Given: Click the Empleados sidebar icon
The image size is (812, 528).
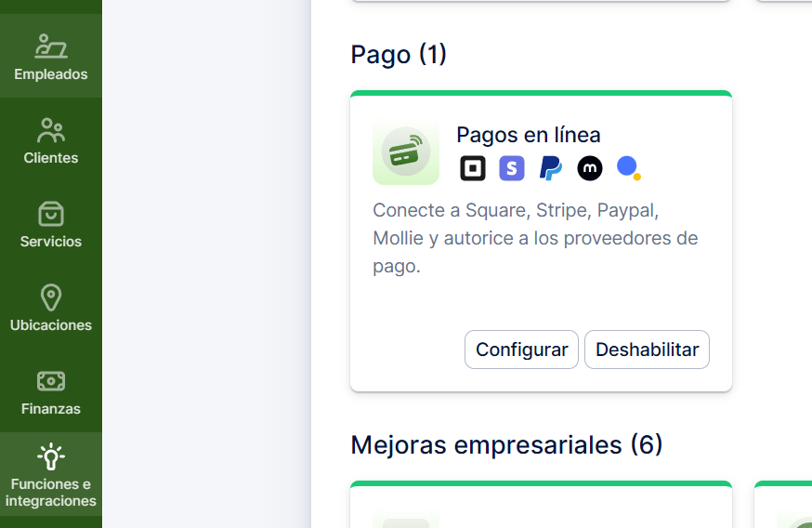Looking at the screenshot, I should [51, 46].
